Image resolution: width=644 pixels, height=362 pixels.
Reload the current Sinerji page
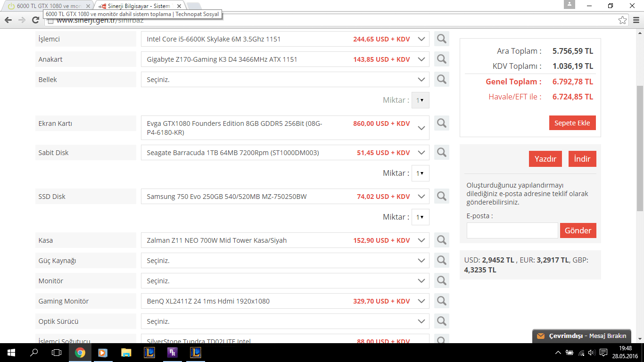point(35,20)
